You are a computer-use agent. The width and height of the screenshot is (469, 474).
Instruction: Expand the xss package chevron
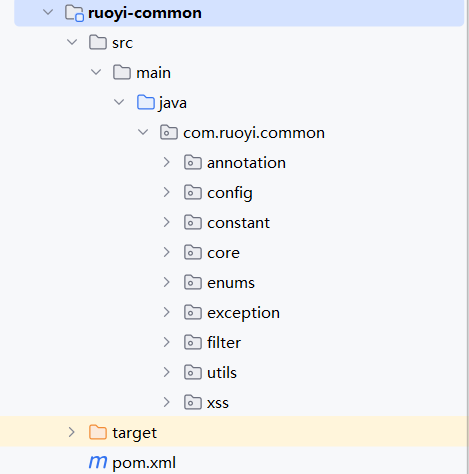[x=166, y=402]
